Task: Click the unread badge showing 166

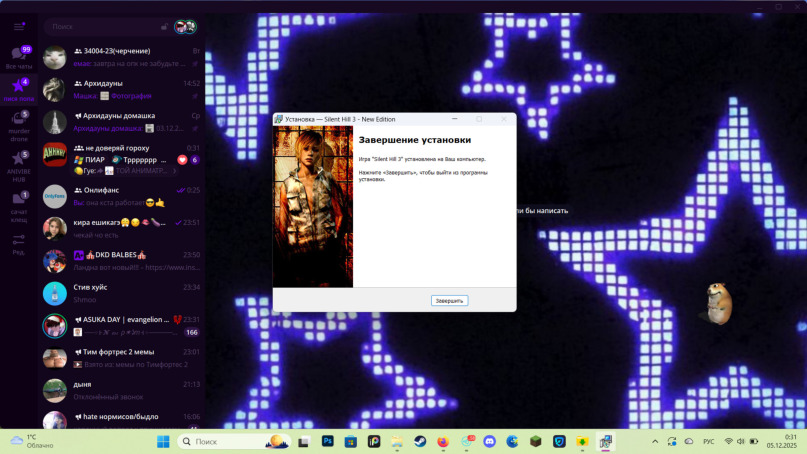Action: (x=192, y=333)
